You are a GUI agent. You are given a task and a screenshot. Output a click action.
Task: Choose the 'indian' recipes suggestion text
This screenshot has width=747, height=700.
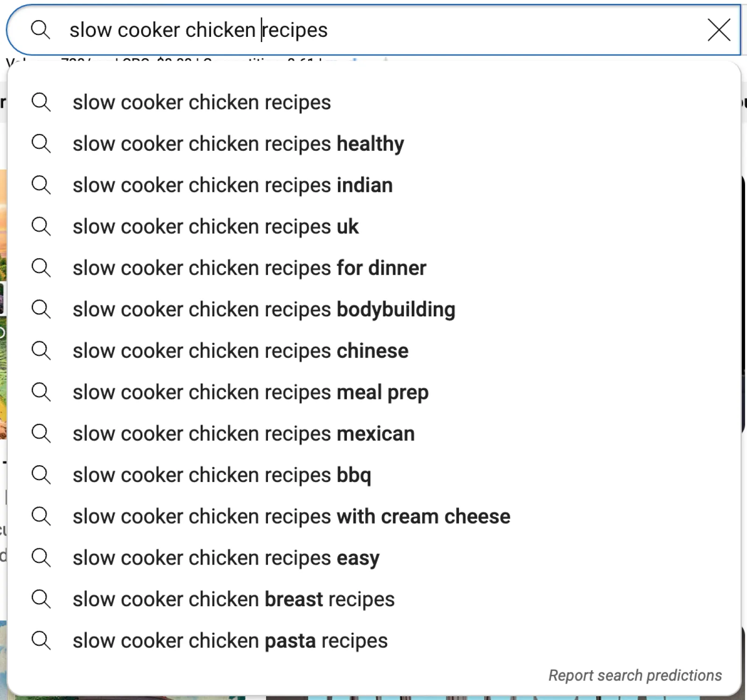click(x=233, y=186)
